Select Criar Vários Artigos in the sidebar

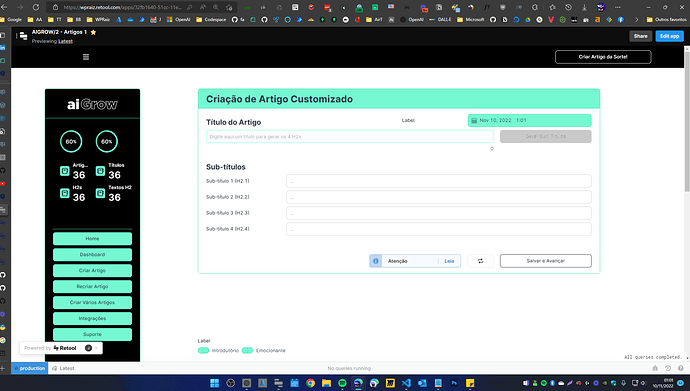(92, 303)
